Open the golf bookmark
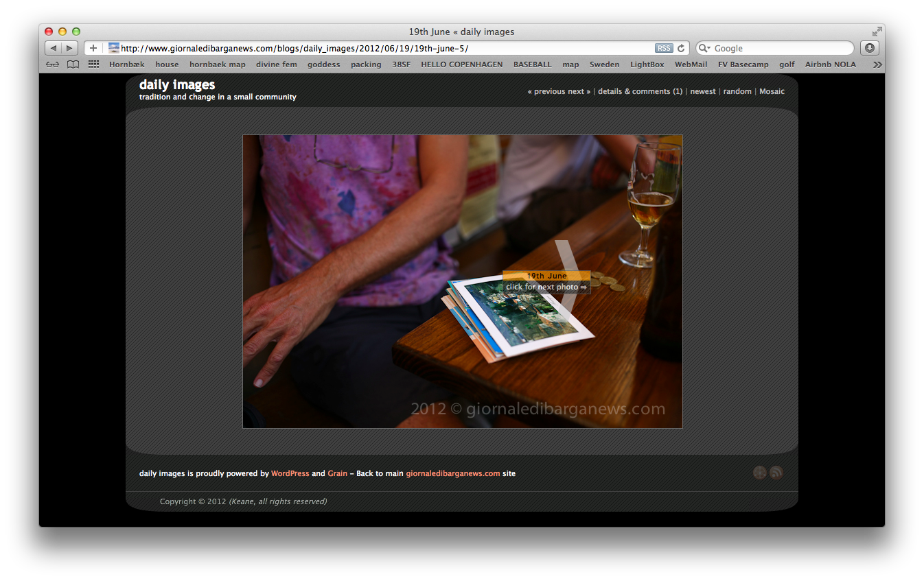The width and height of the screenshot is (924, 581). pos(787,64)
